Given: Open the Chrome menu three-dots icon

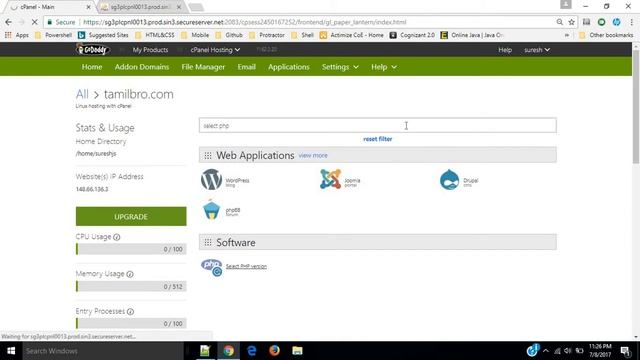Looking at the screenshot, I should (x=631, y=22).
